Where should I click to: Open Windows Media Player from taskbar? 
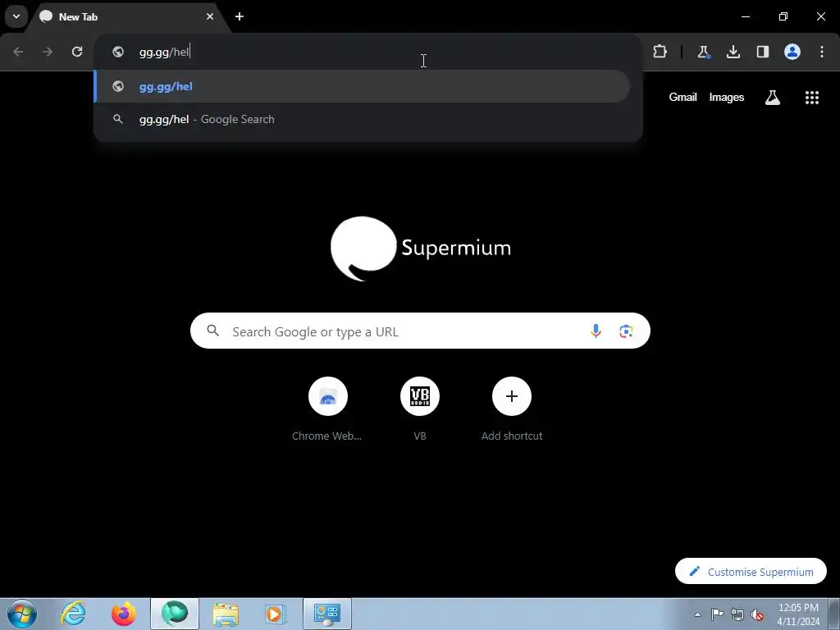click(x=276, y=614)
